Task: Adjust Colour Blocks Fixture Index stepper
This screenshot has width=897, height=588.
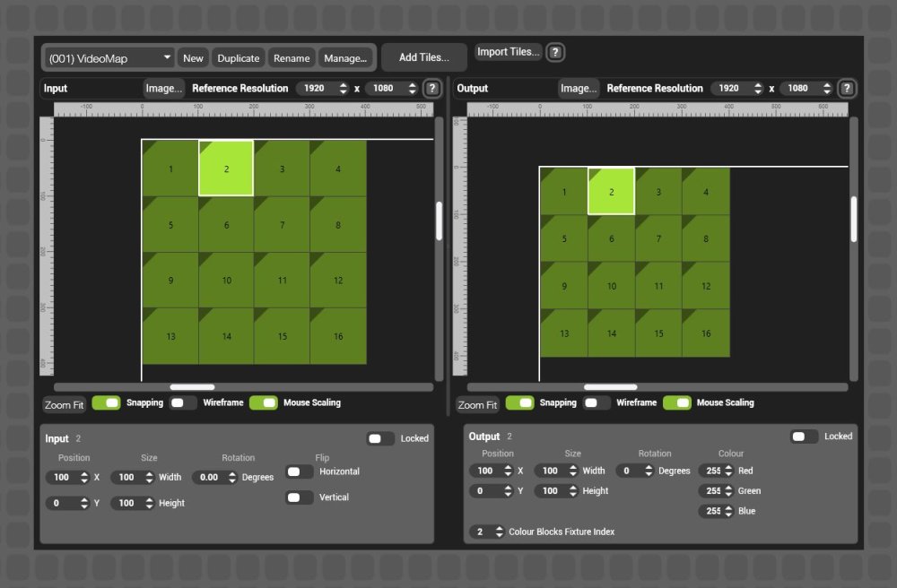Action: pos(499,532)
